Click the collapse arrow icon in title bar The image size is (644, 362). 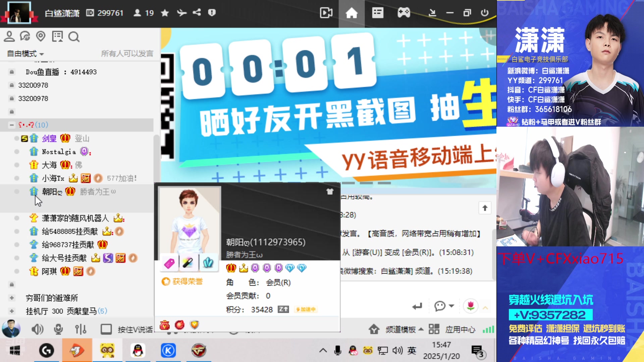click(x=432, y=13)
